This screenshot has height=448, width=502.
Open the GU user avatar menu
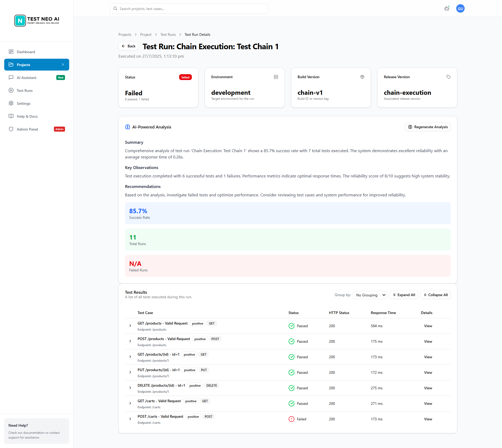[460, 8]
